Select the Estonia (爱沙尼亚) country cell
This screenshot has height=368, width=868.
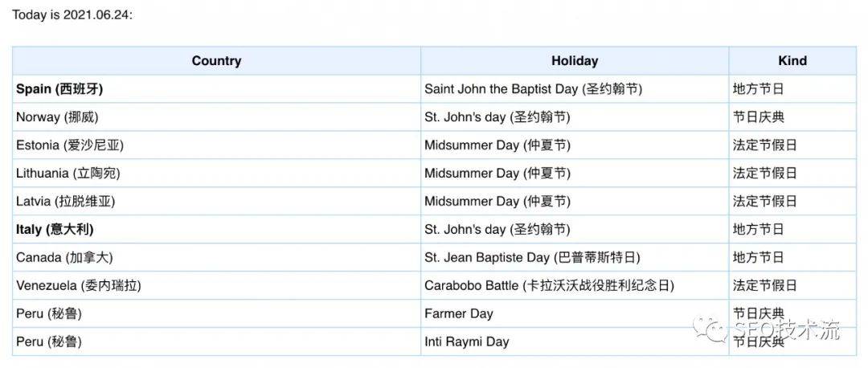tap(70, 145)
